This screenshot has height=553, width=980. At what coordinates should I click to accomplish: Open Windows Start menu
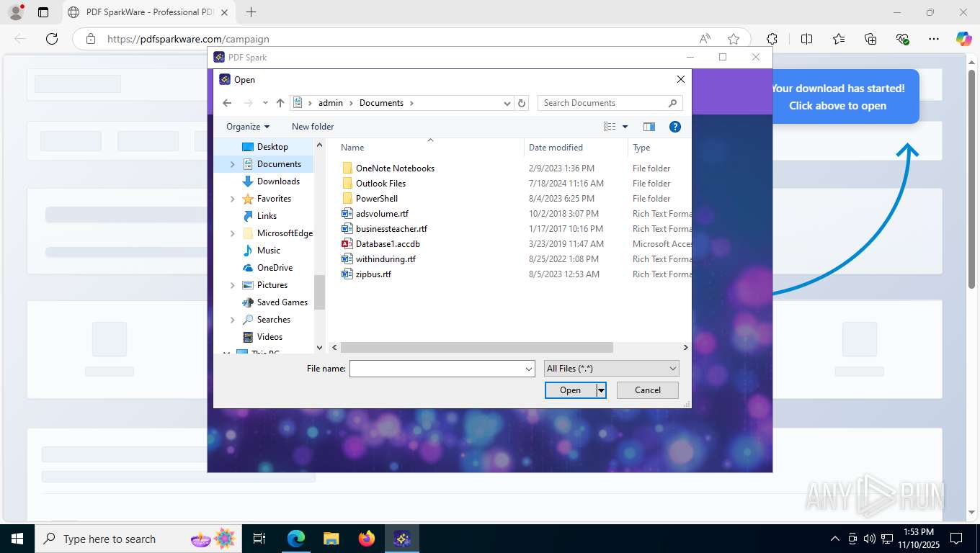[x=17, y=539]
